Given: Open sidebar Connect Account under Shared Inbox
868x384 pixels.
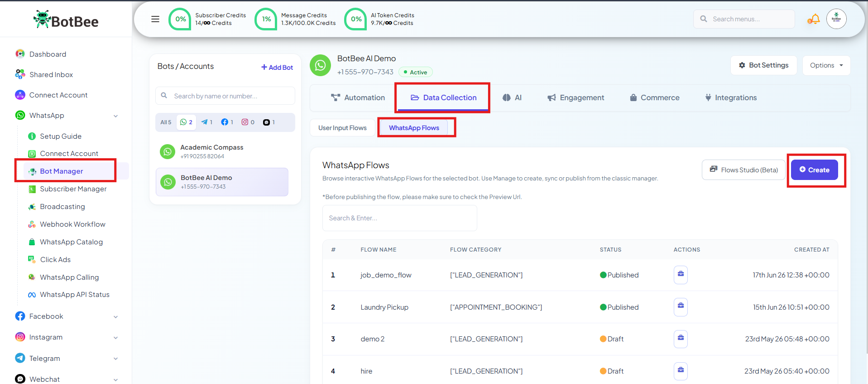Looking at the screenshot, I should coord(58,95).
